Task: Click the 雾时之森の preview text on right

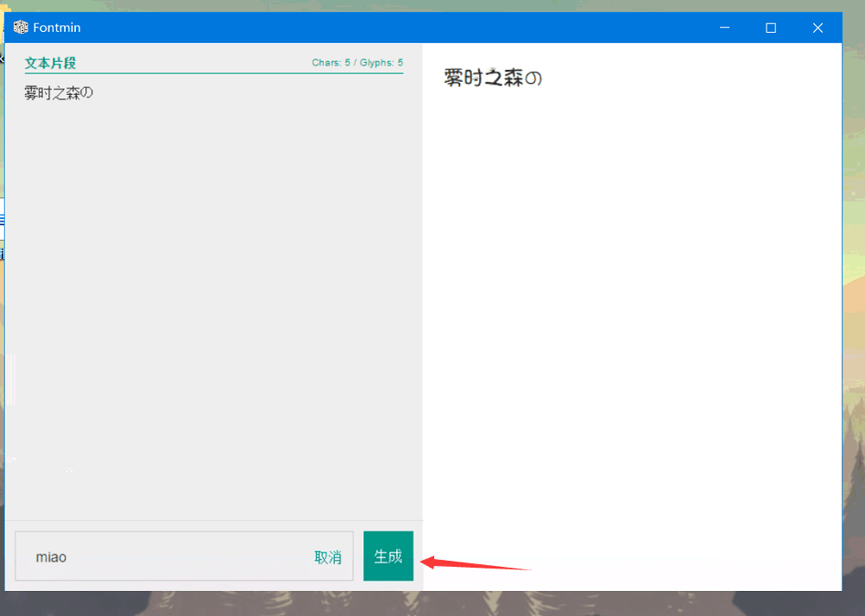Action: pos(492,79)
